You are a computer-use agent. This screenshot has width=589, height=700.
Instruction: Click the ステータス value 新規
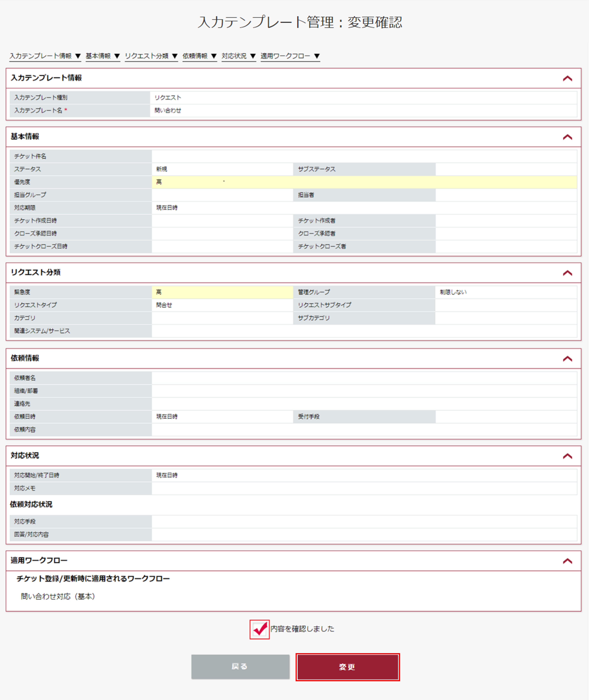click(162, 169)
